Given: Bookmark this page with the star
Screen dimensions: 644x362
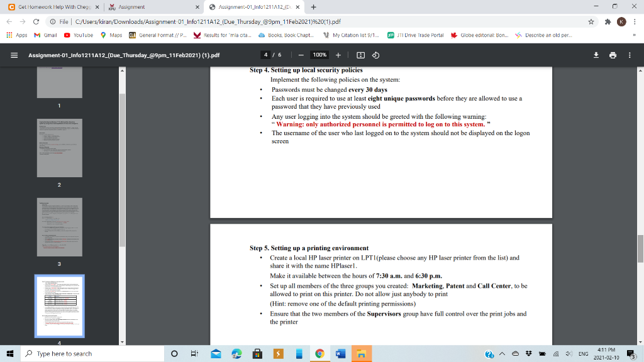Looking at the screenshot, I should point(591,22).
